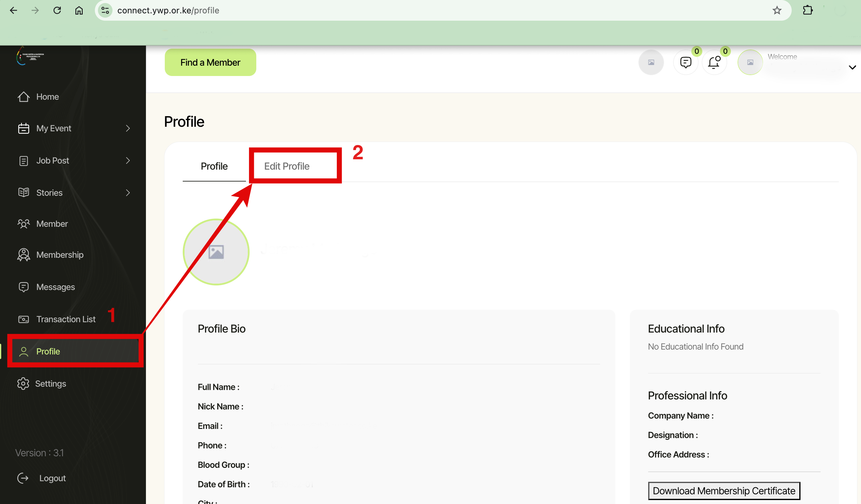Image resolution: width=861 pixels, height=504 pixels.
Task: Click the Stories sidebar label
Action: 50,193
